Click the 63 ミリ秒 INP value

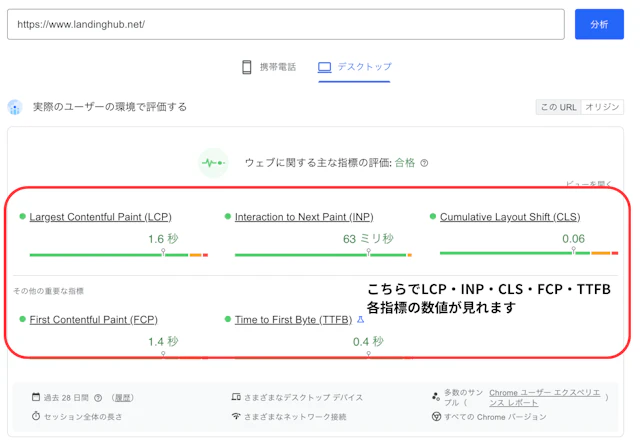[x=368, y=239]
